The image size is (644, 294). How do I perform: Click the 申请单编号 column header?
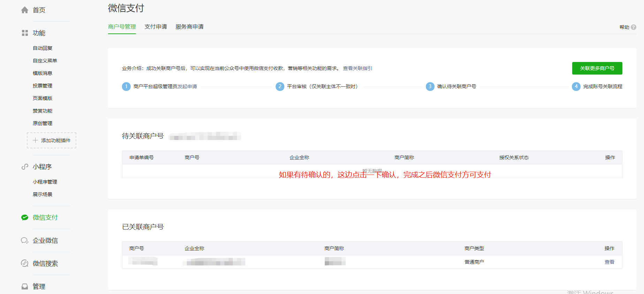point(141,157)
